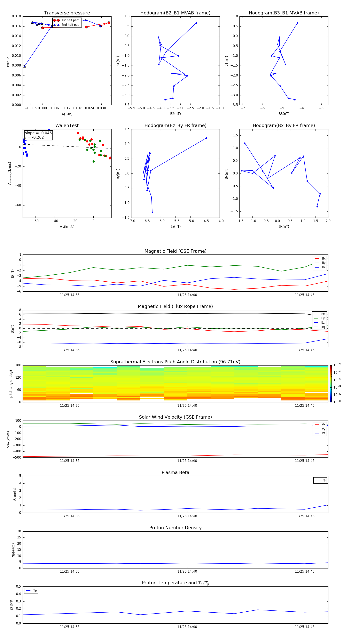Click the 'Bz(nT)' x-axis label
The width and height of the screenshot is (351, 644).
tap(175, 227)
